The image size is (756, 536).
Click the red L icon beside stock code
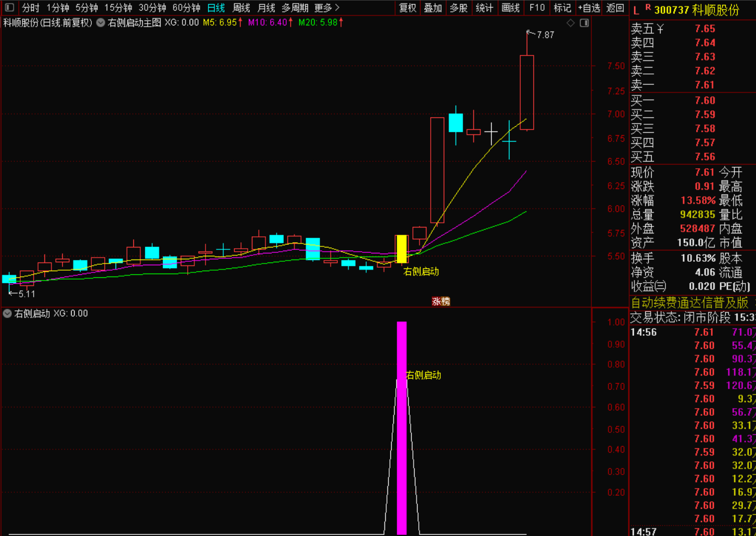tap(636, 10)
